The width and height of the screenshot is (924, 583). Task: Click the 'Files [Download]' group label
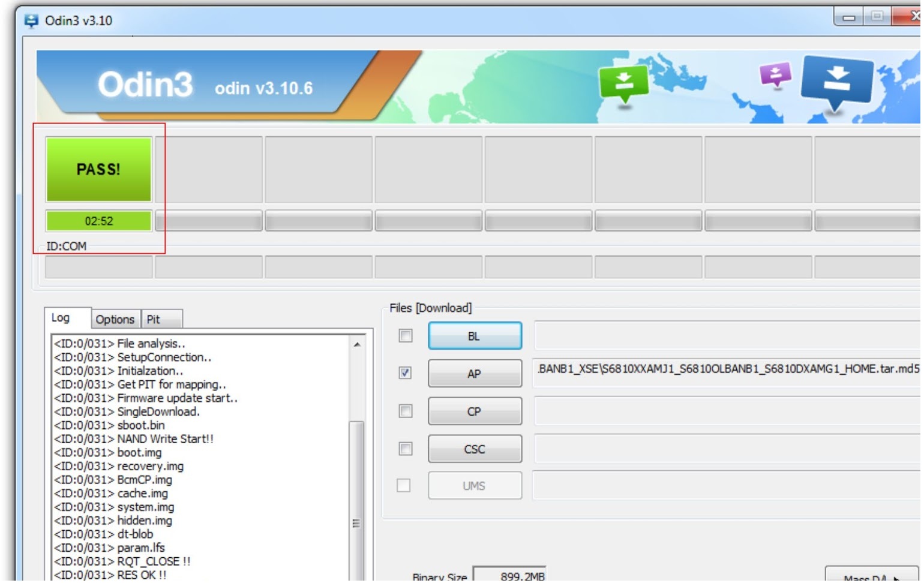pos(431,308)
